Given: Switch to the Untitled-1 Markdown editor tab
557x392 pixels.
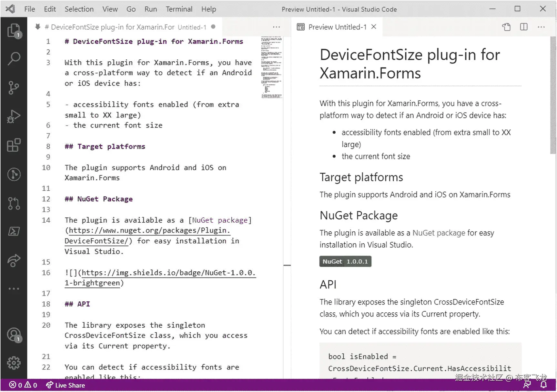Looking at the screenshot, I should 125,27.
